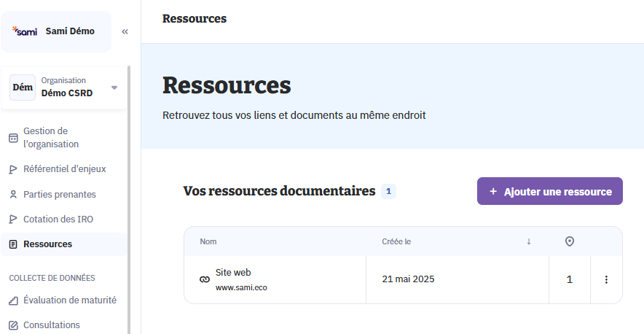
Task: Open the www.sami.eco link
Action: (241, 287)
